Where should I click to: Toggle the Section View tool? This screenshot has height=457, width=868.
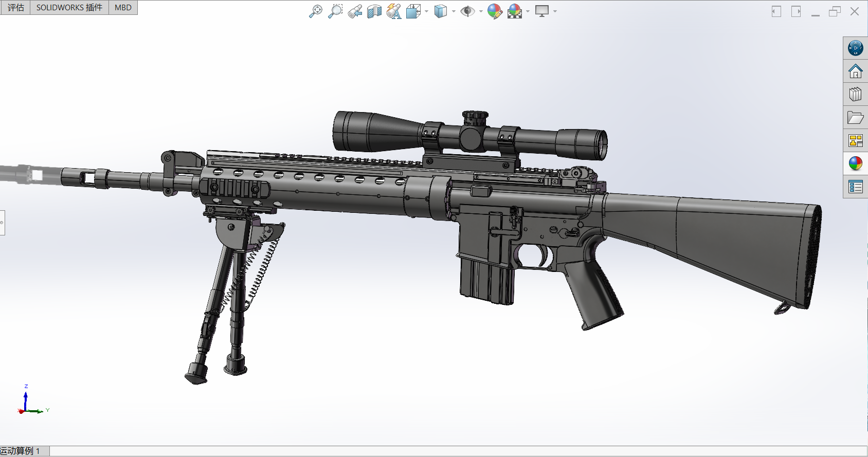pos(374,11)
